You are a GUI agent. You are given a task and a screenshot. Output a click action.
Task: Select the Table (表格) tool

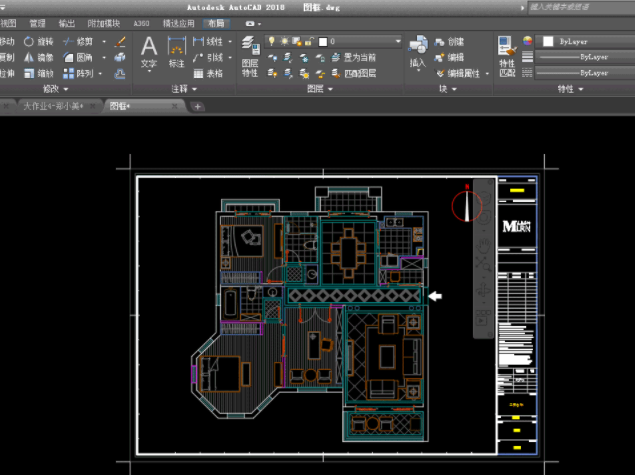click(x=207, y=73)
